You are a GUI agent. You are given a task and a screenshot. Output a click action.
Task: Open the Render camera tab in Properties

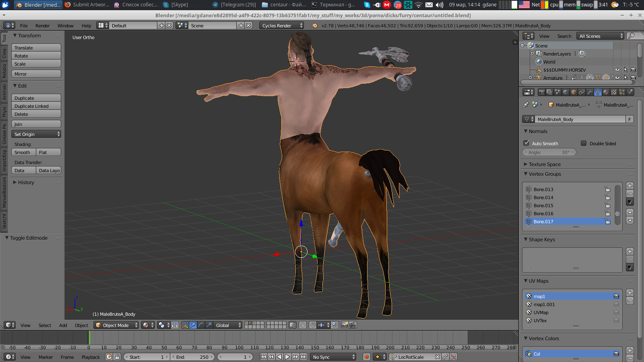pyautogui.click(x=541, y=92)
